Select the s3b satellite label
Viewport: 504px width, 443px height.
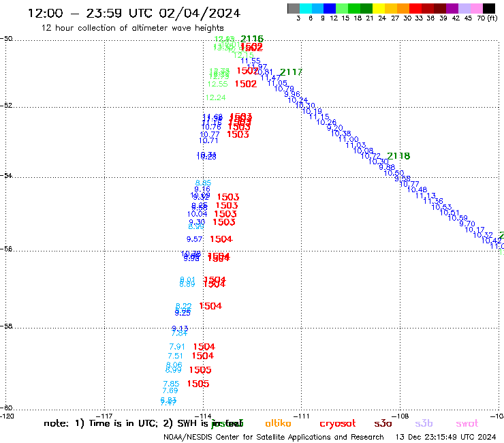click(424, 423)
